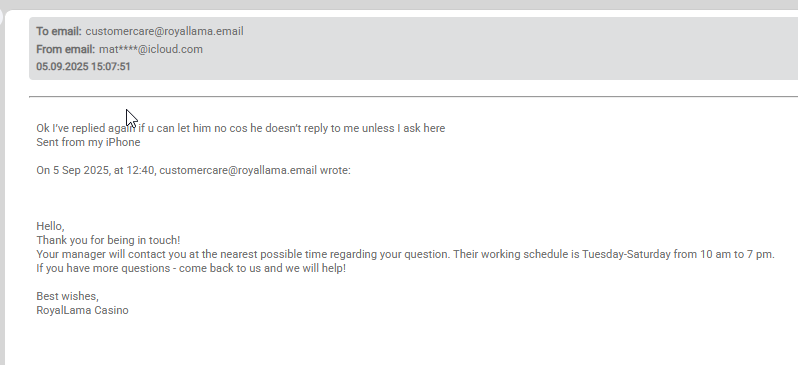Screen dimensions: 798x365
Task: Select the "From email:" label
Action: coord(66,49)
